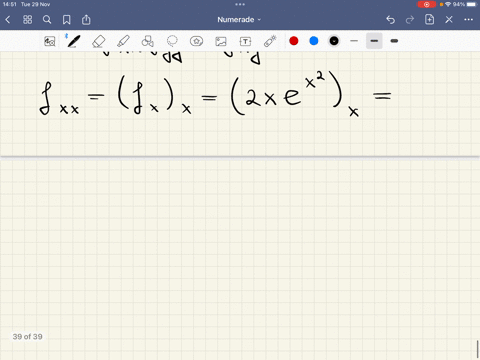Bookmark the current page
The image size is (480, 360).
[67, 20]
